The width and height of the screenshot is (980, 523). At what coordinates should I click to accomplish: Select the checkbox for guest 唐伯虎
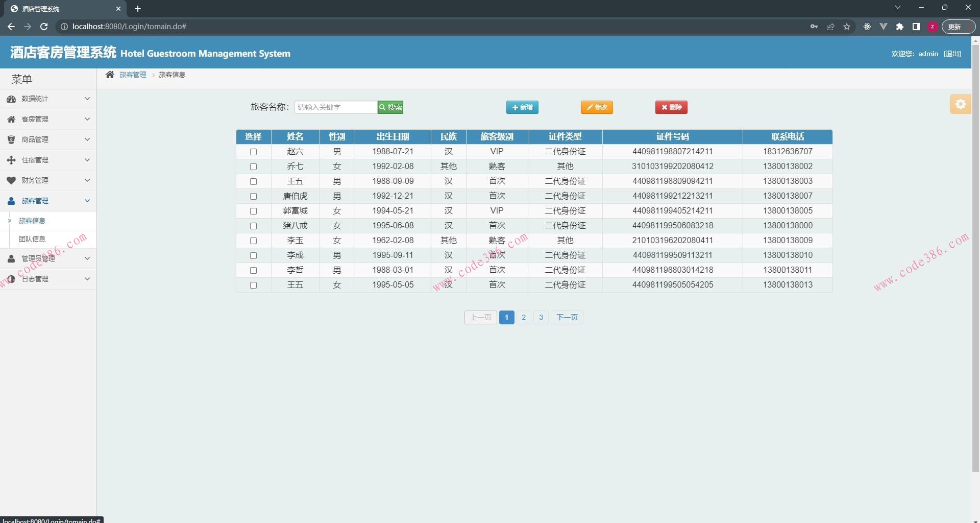click(253, 197)
